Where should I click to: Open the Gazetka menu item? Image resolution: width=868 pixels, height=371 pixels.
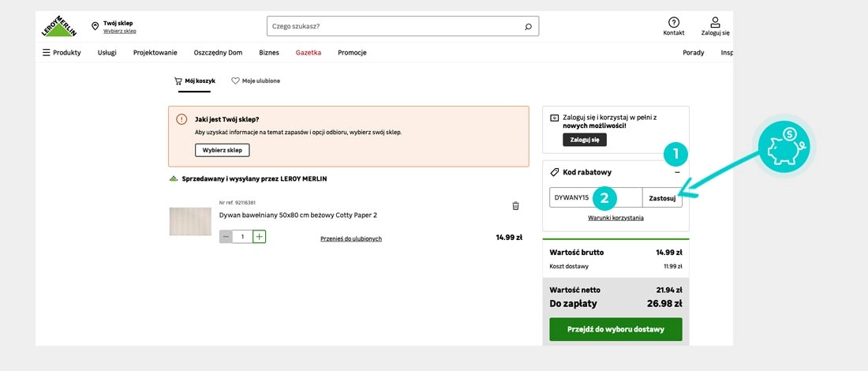tap(308, 53)
